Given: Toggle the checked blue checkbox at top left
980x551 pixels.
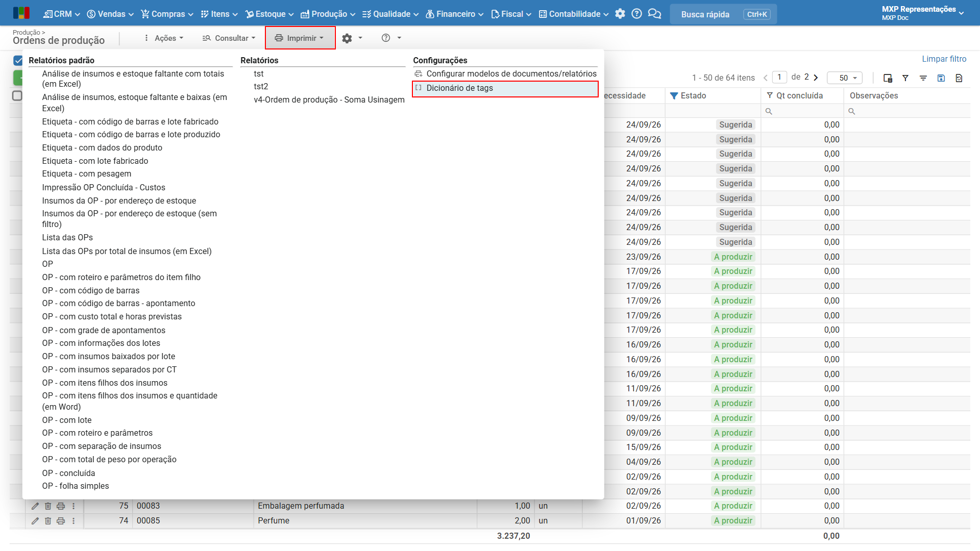Looking at the screenshot, I should 18,61.
